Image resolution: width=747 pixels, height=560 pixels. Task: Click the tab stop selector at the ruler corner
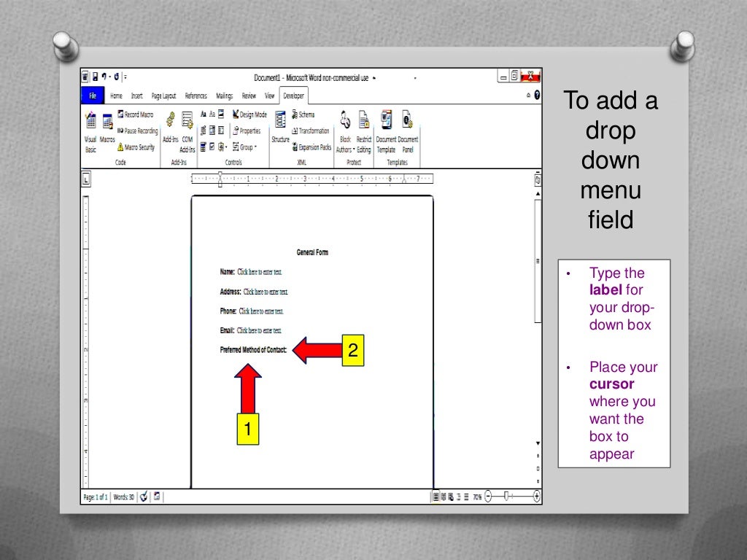[x=86, y=179]
